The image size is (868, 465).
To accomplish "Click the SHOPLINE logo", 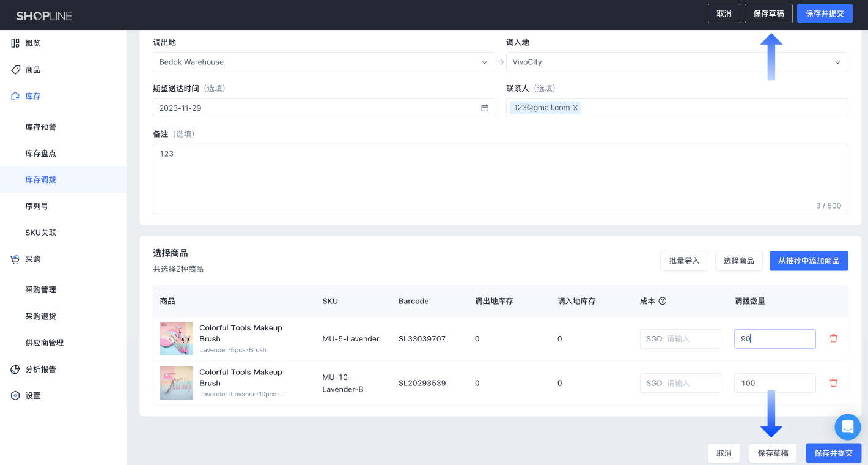I will (x=44, y=15).
